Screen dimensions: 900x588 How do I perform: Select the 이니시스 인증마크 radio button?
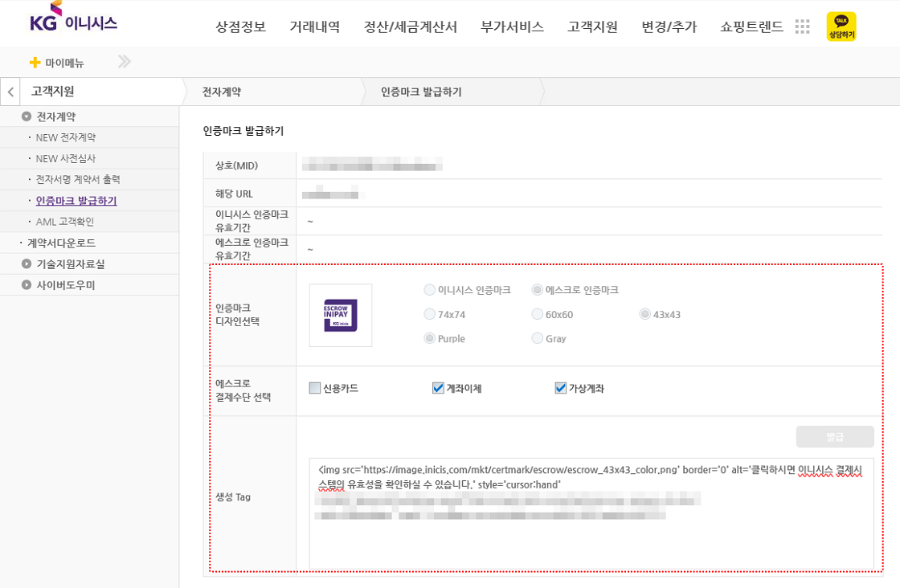430,290
